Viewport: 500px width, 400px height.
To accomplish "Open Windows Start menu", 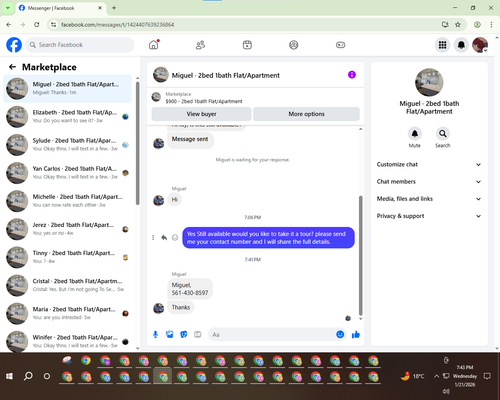I will 10,376.
